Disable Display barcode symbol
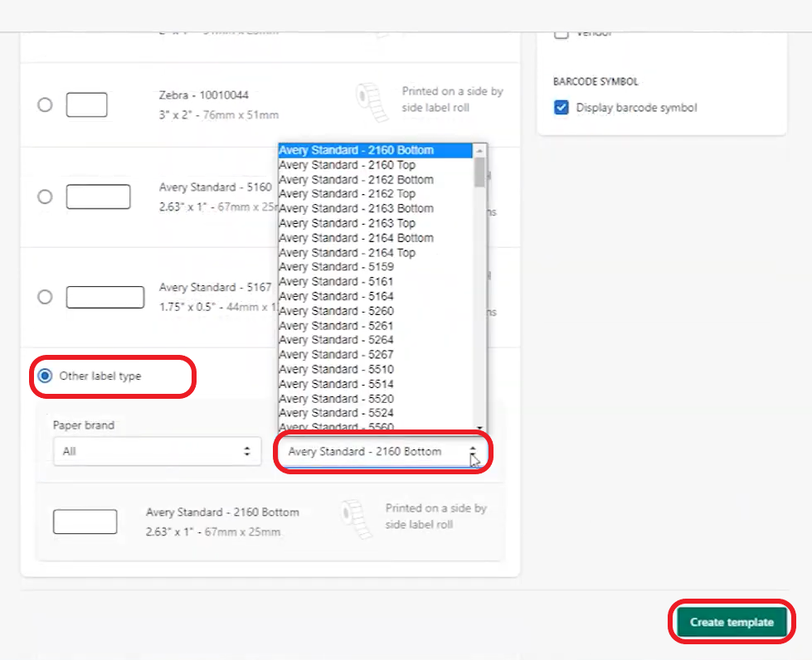Screen dimensions: 812x660 (x=562, y=108)
